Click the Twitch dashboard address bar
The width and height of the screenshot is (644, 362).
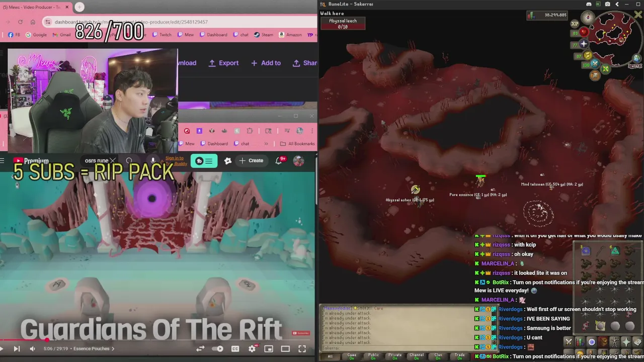tap(179, 22)
